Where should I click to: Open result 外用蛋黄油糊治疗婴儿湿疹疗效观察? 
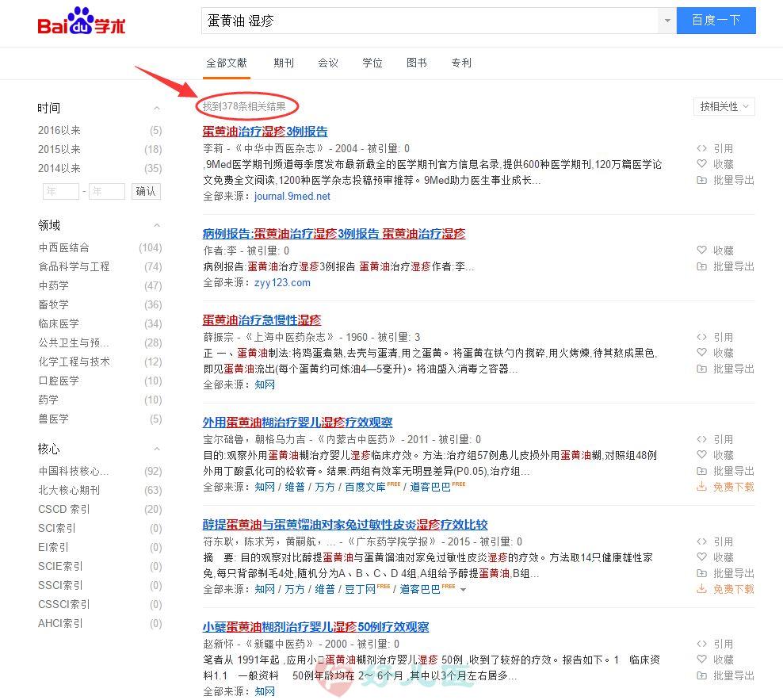coord(298,423)
